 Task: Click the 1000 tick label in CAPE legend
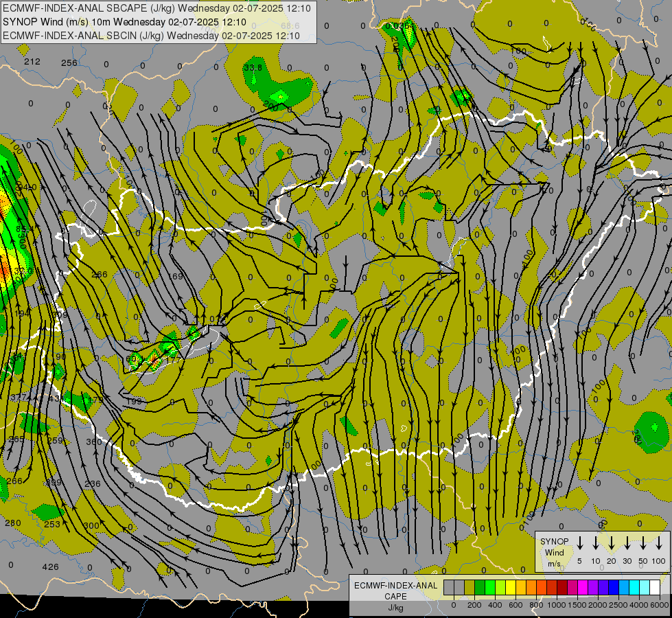tap(557, 605)
